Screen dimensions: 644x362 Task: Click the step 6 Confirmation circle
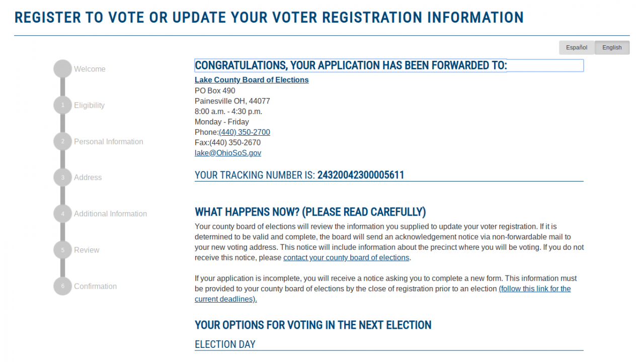[x=63, y=286]
